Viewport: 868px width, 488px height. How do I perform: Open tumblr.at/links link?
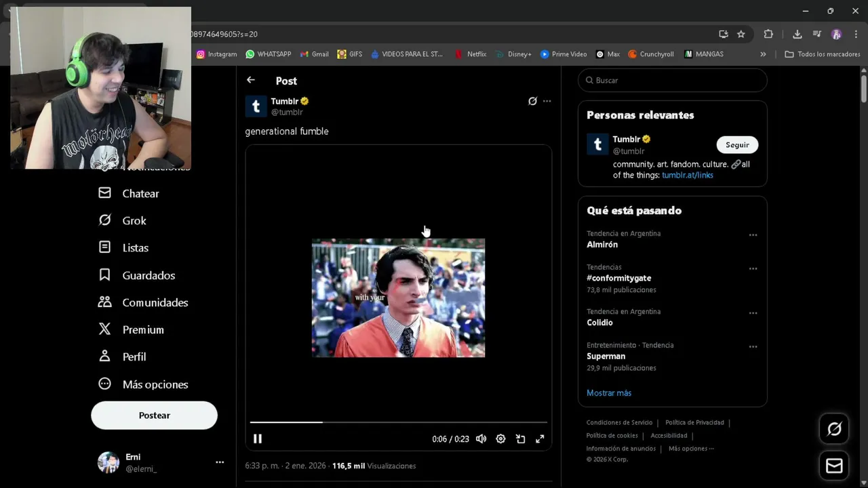(x=688, y=175)
